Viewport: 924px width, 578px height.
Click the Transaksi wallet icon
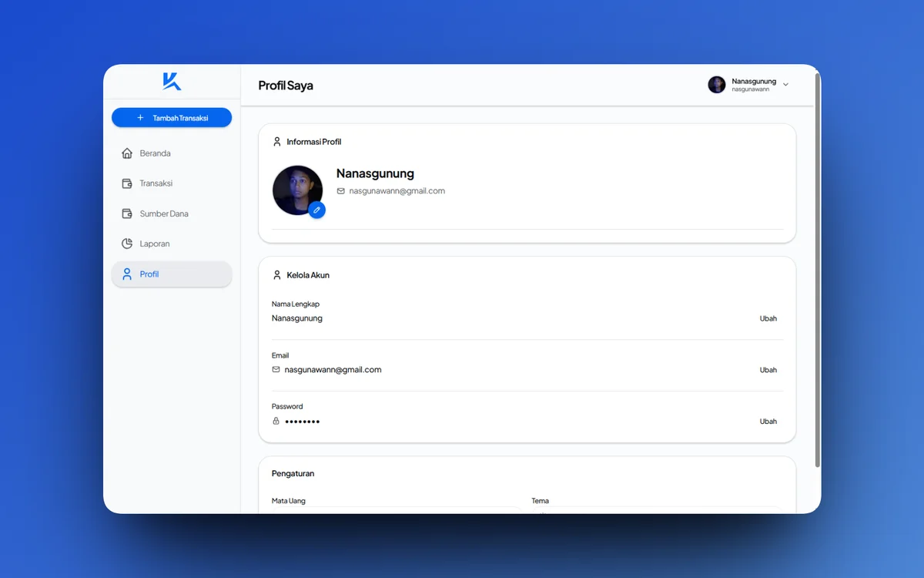pos(127,183)
